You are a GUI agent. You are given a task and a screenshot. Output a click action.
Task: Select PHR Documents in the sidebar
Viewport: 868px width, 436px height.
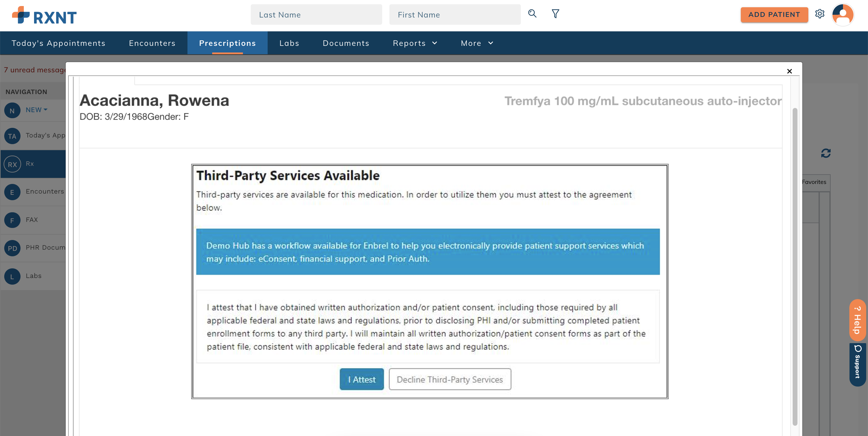pos(33,248)
